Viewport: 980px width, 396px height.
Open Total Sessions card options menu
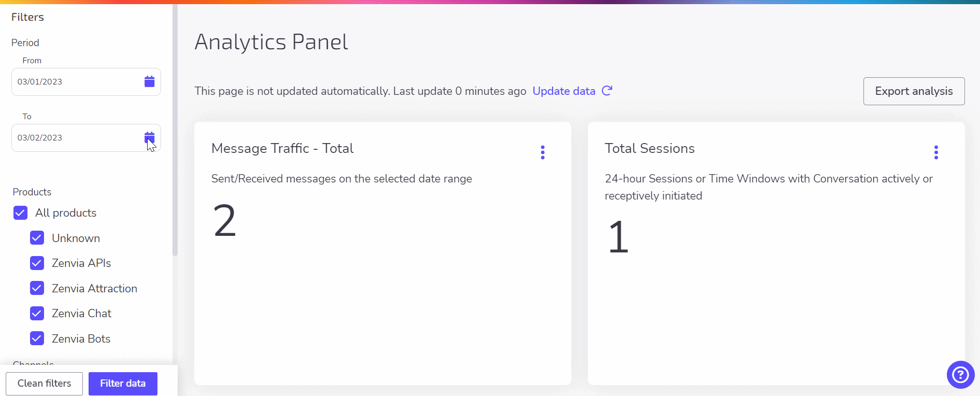(x=935, y=152)
